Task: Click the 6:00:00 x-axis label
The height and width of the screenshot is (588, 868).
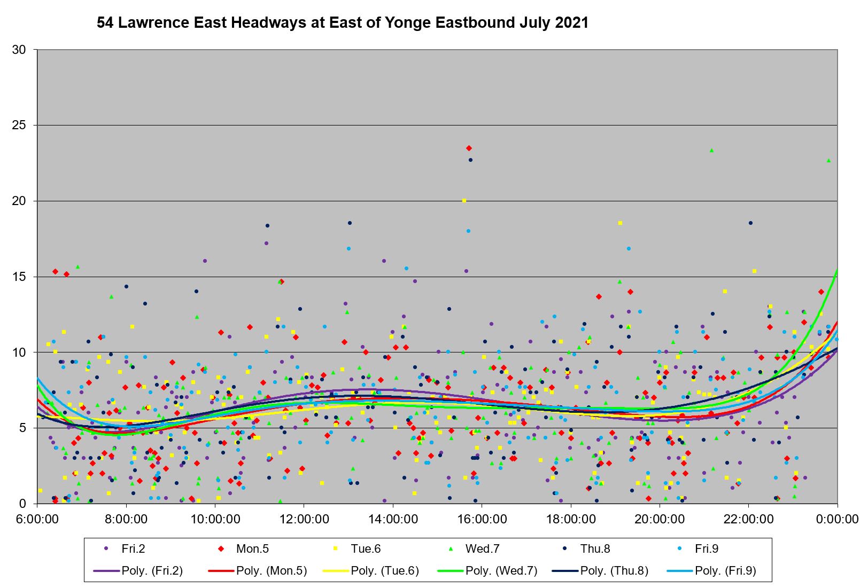Action: 37,520
